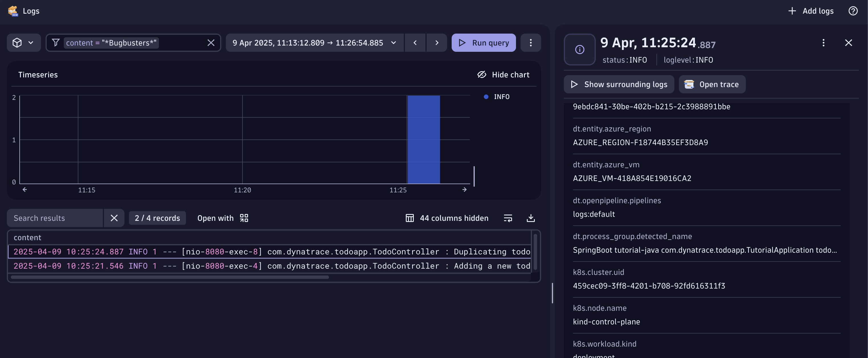Go to next timeframe arrow
Viewport: 868px width, 358px height.
[x=437, y=43]
